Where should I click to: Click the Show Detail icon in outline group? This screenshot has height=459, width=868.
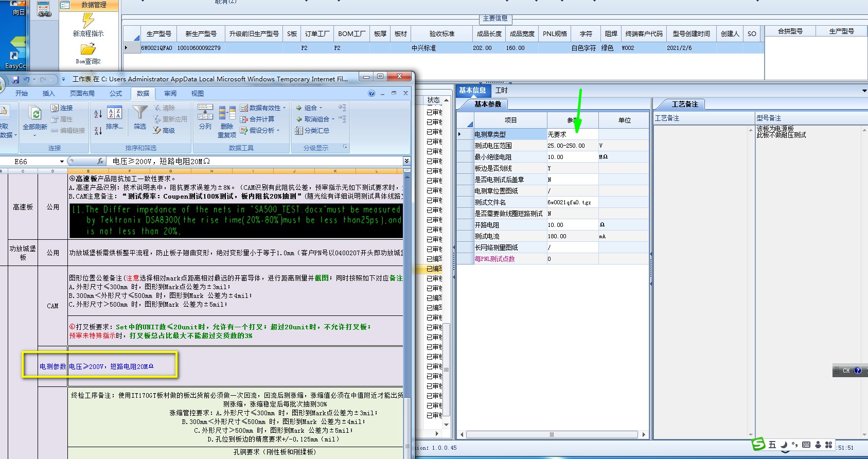click(342, 108)
